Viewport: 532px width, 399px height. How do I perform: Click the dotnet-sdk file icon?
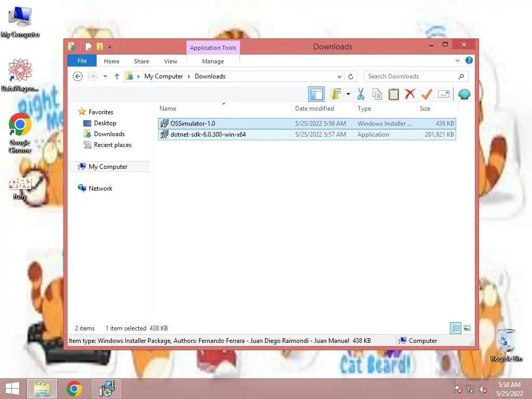[x=164, y=135]
